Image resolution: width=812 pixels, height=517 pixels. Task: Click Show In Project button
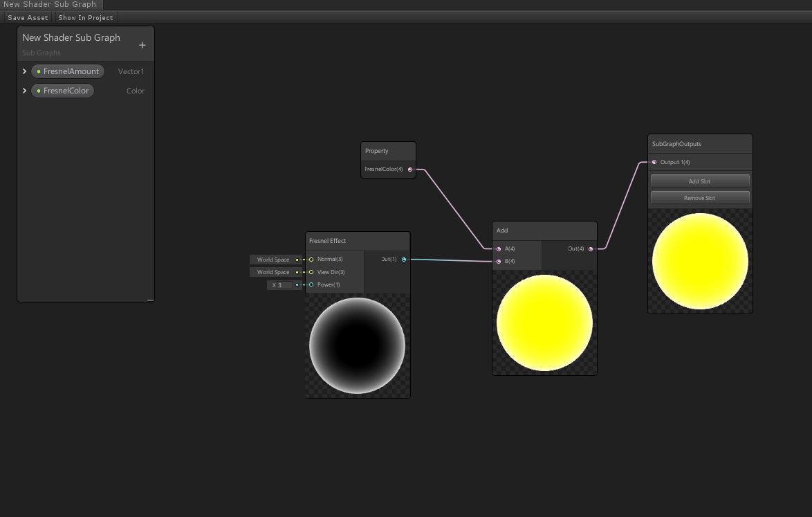(x=85, y=17)
